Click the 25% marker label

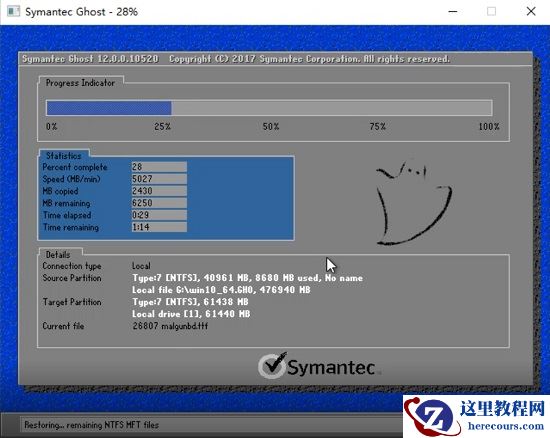pyautogui.click(x=162, y=127)
